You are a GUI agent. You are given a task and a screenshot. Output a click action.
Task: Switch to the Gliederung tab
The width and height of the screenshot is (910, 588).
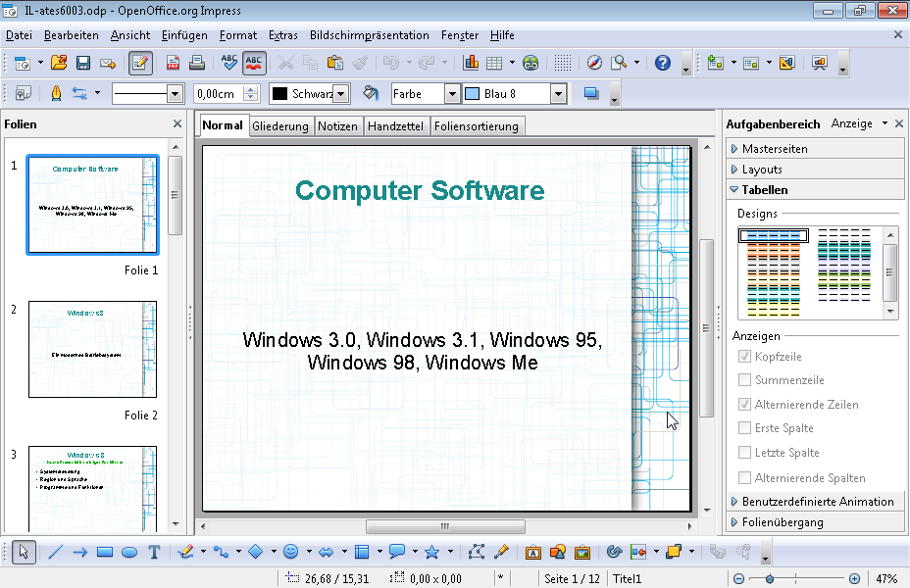point(280,125)
